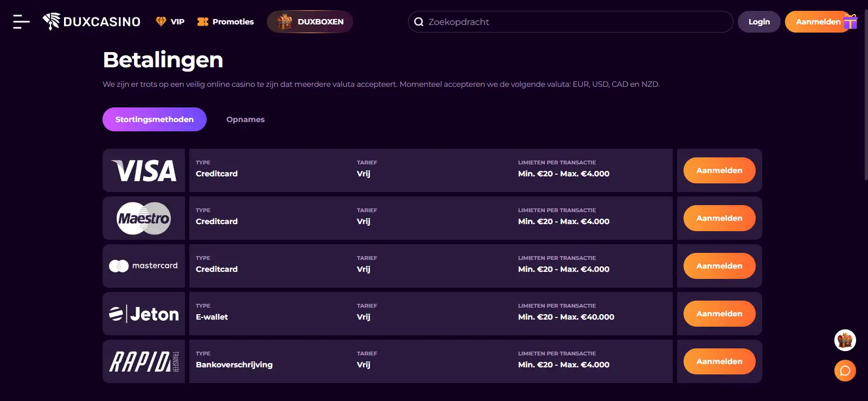The width and height of the screenshot is (868, 401).
Task: Focus the Zoekopdracht search field
Action: [x=571, y=22]
